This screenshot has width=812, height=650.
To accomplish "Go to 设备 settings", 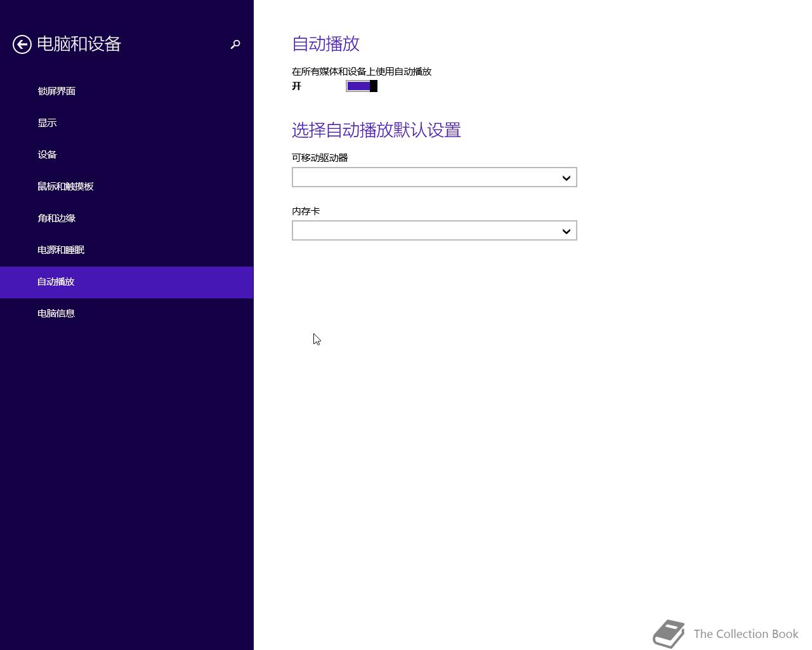I will tap(127, 155).
